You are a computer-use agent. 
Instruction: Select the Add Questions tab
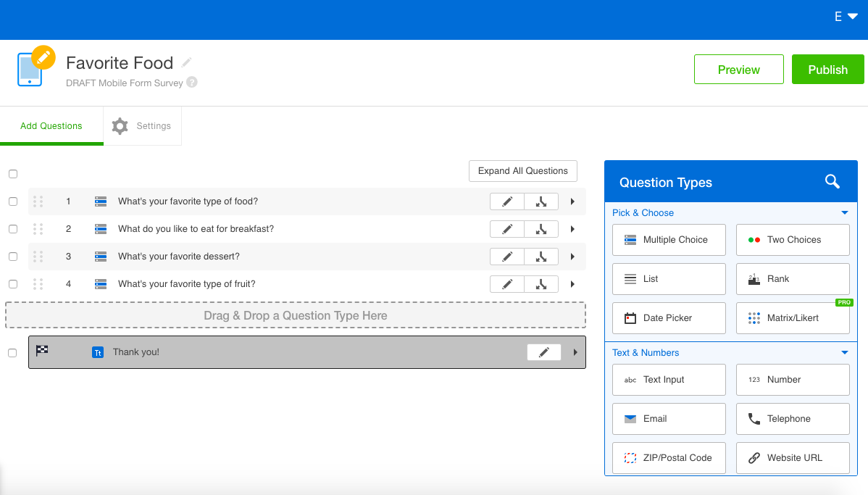point(51,126)
